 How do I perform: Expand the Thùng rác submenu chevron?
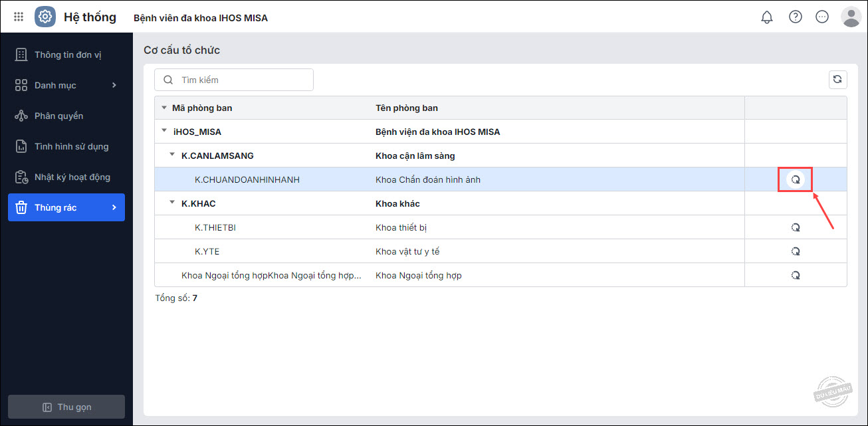click(114, 207)
